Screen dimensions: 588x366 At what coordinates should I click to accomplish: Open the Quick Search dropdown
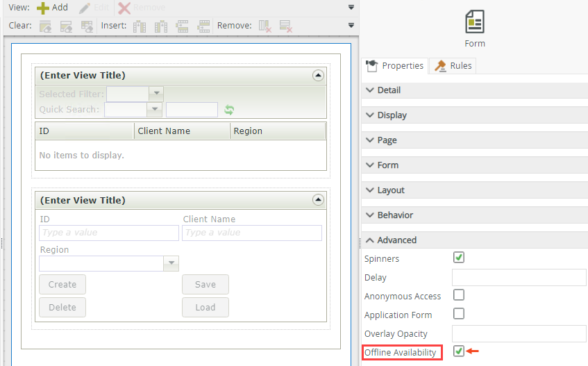pos(155,110)
